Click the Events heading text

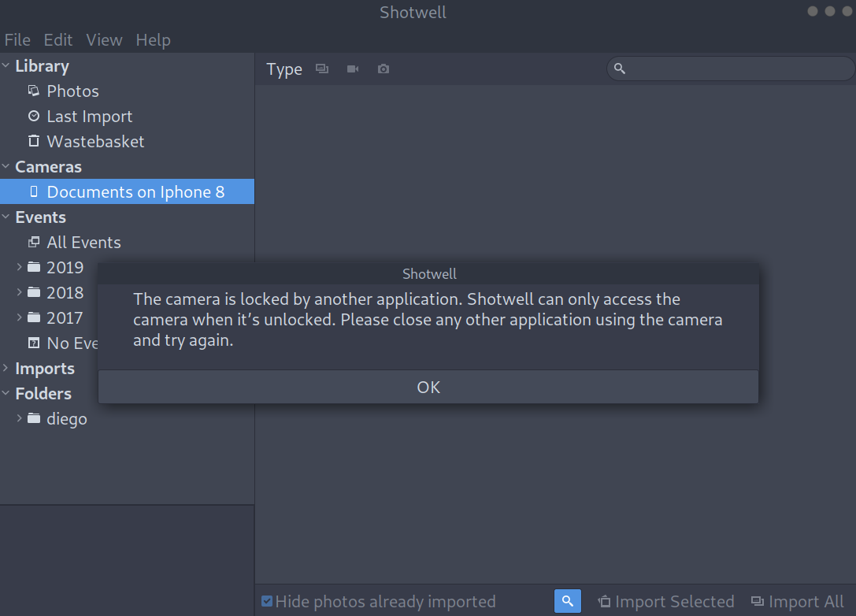pos(40,217)
